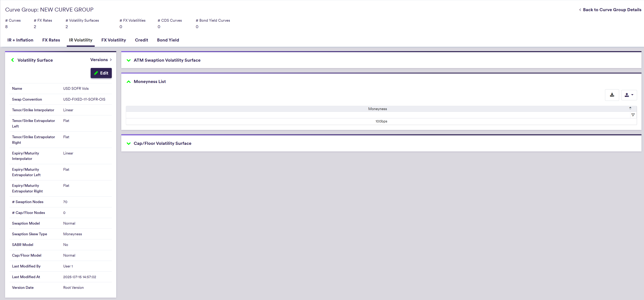
Task: Select the Credit tab
Action: pyautogui.click(x=141, y=40)
